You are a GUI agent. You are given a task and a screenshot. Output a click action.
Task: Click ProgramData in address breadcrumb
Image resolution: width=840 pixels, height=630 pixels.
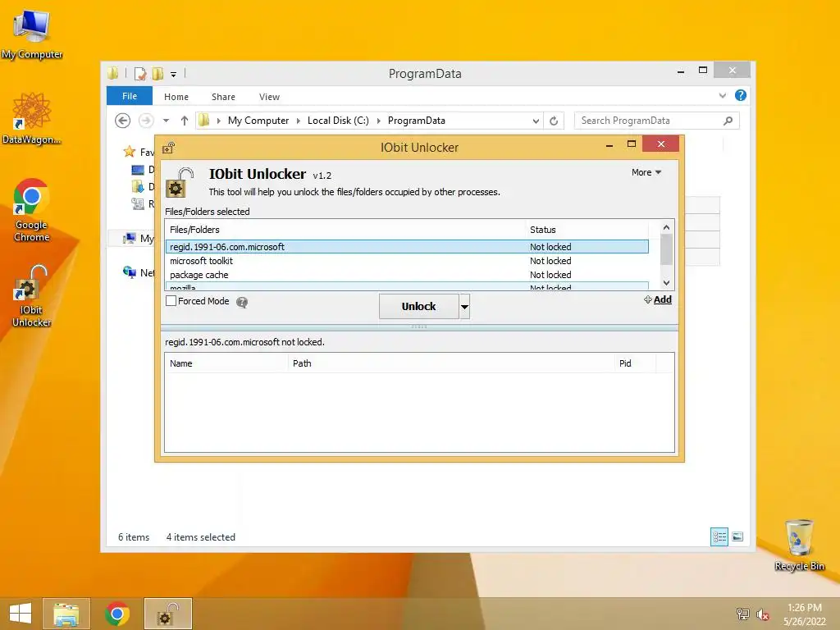pyautogui.click(x=416, y=121)
